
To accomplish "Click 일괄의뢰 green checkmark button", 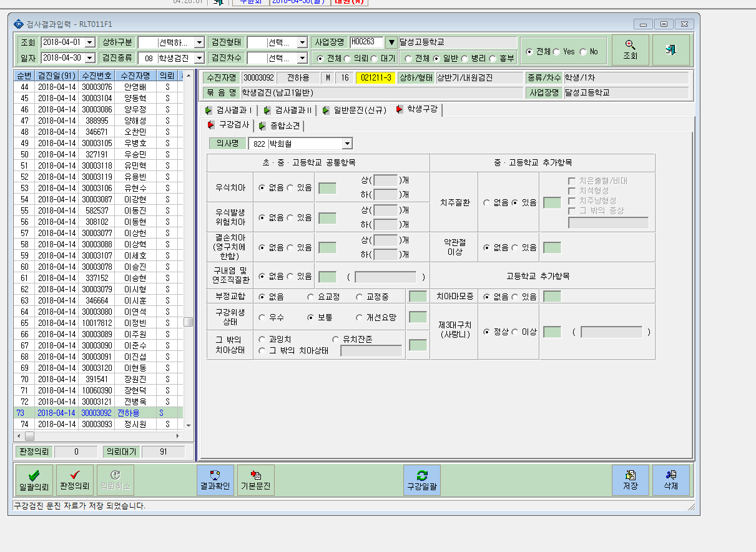I will pos(34,480).
